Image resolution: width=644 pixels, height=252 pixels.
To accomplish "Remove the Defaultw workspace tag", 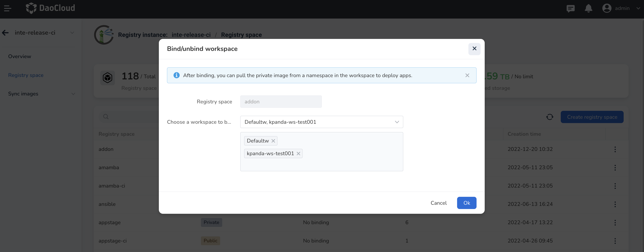I will tap(273, 141).
